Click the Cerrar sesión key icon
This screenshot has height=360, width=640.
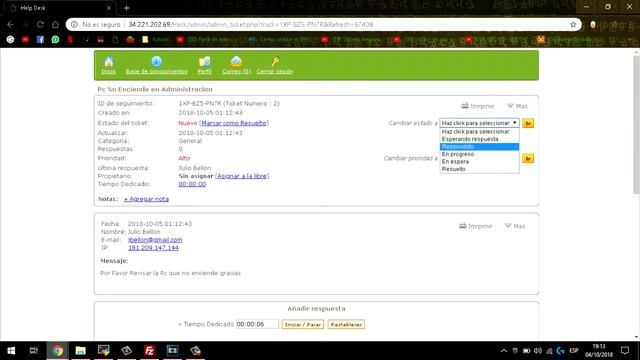275,62
